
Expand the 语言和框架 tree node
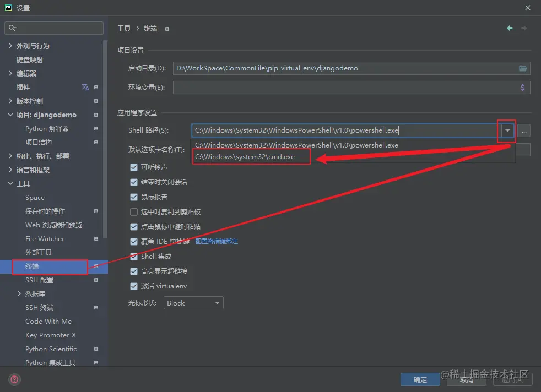point(10,170)
